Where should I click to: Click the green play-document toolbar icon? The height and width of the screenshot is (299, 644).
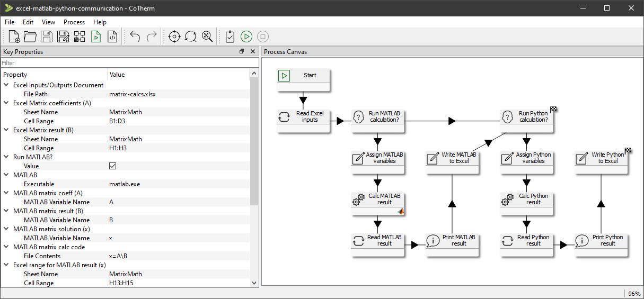96,37
